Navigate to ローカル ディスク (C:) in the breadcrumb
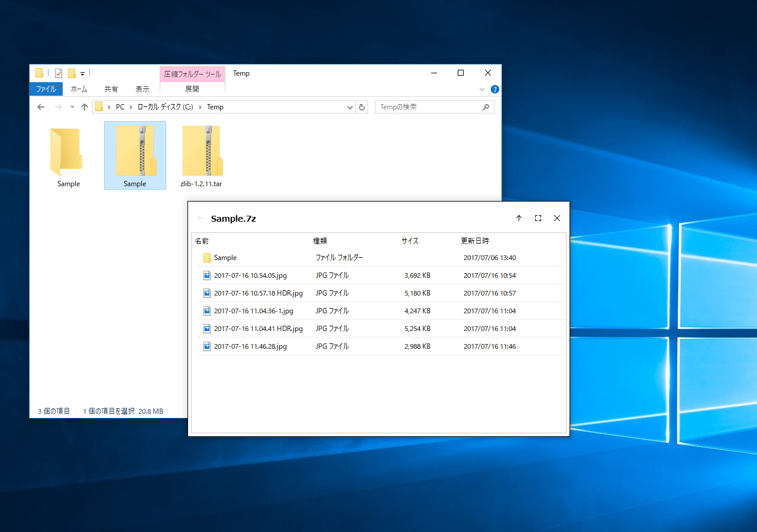 tap(165, 107)
